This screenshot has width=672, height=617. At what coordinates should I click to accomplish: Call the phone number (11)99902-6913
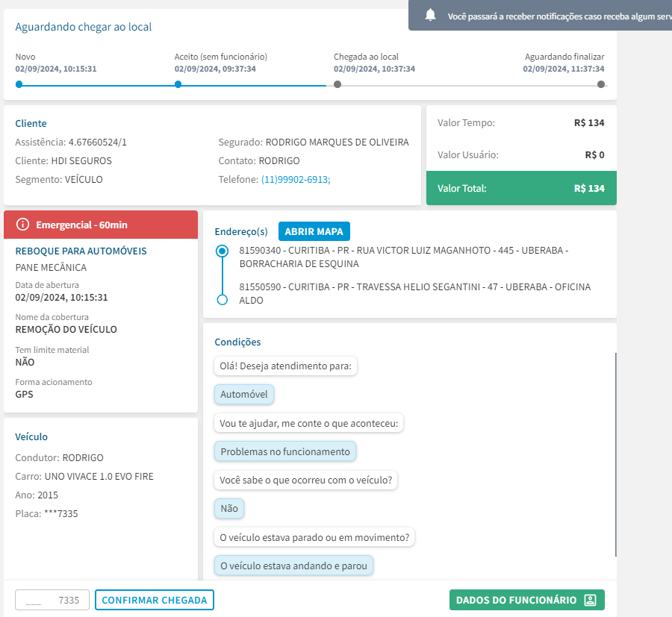click(x=296, y=179)
